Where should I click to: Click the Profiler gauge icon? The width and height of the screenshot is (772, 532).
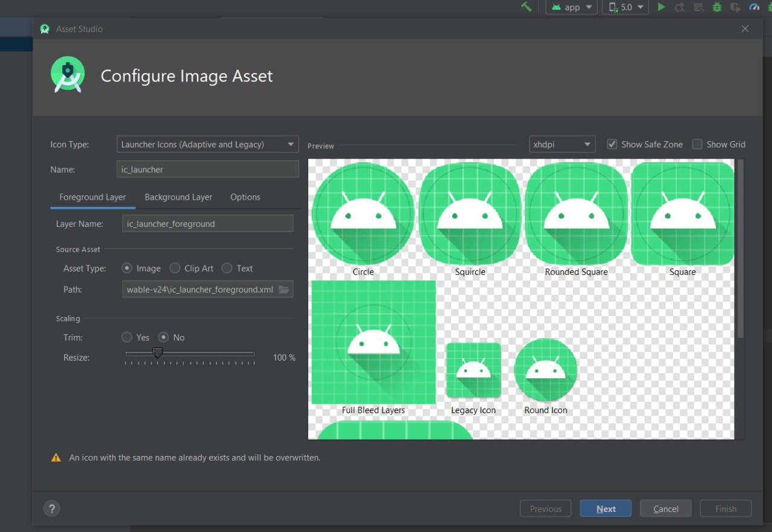coord(754,7)
